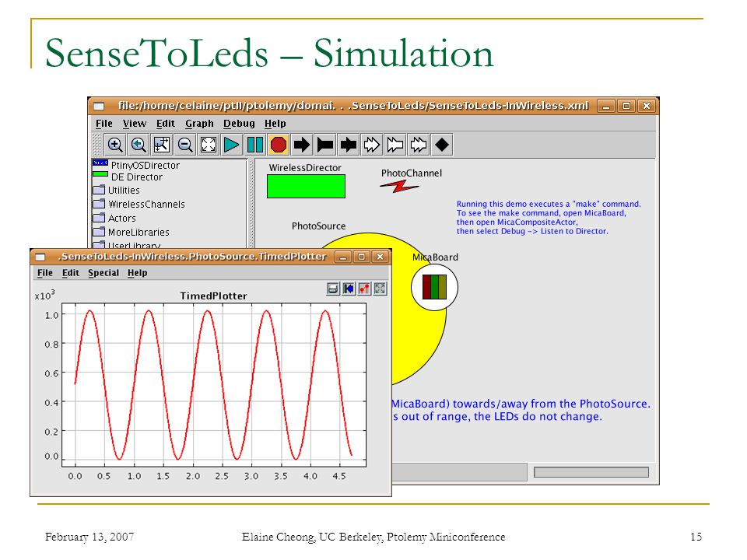Open the Graph menu
Viewport: 747px width, 560px height.
click(x=199, y=124)
